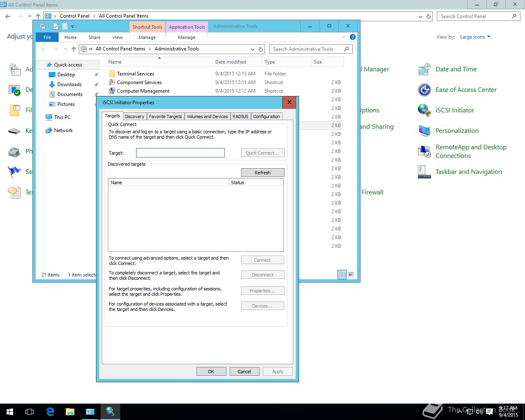The height and width of the screenshot is (420, 525).
Task: Click Search Control Panel box
Action: pos(479,16)
